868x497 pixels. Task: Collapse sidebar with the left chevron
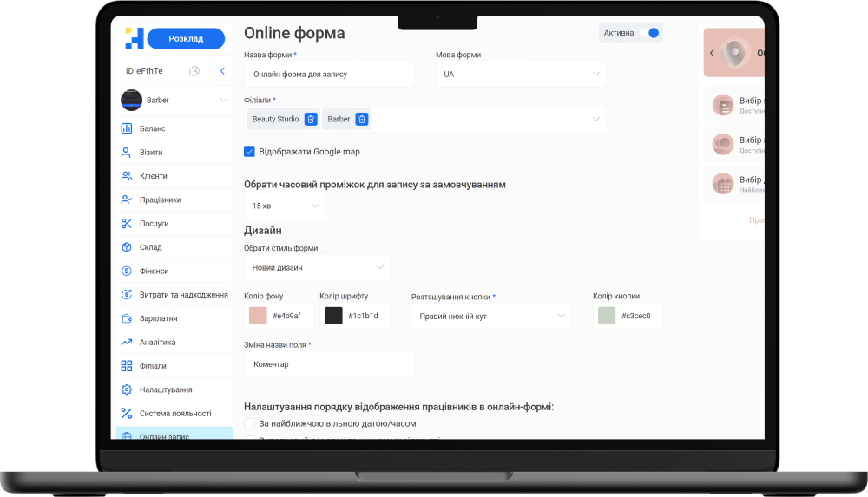(x=222, y=71)
